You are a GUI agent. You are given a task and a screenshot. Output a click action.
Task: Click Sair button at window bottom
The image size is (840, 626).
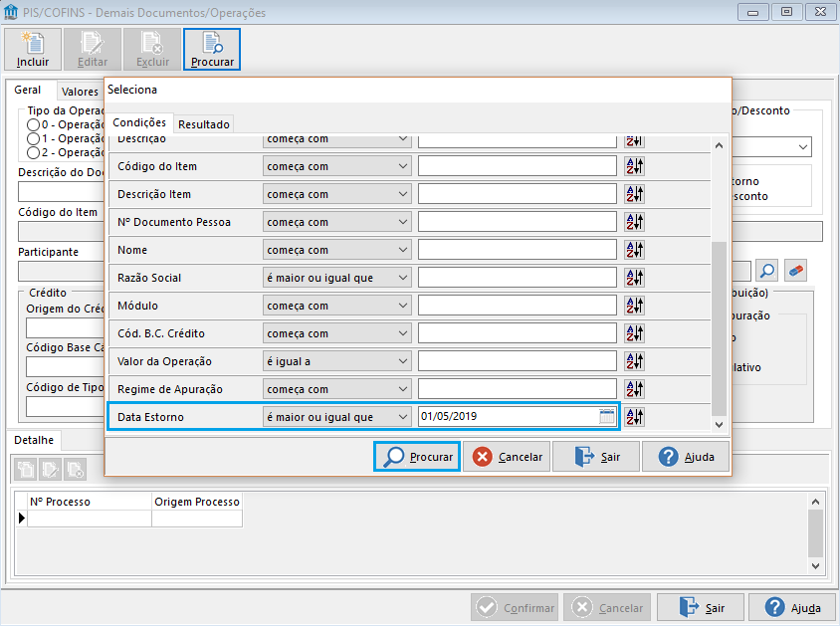(x=701, y=608)
